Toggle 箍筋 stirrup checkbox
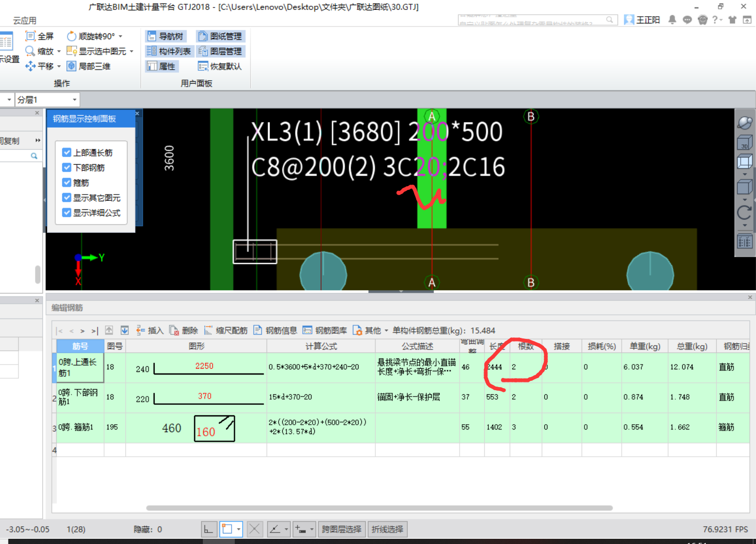Viewport: 756px width, 544px height. 66,183
